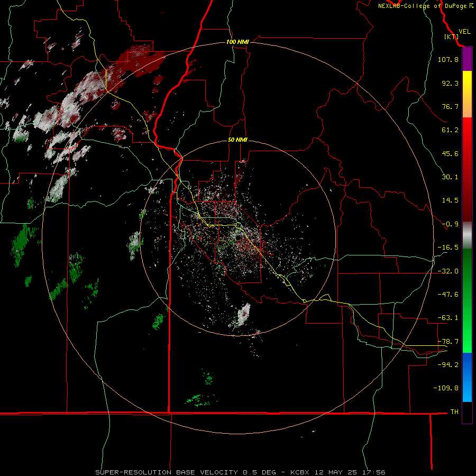Viewport: 476px width, 476px height.
Task: Click the 100 NMI range ring label
Action: 237,42
